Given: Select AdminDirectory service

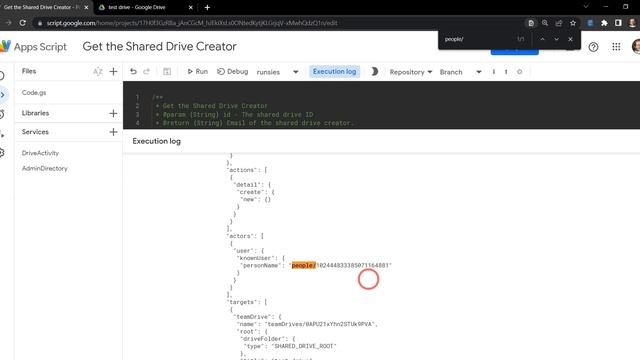Looking at the screenshot, I should tap(44, 168).
